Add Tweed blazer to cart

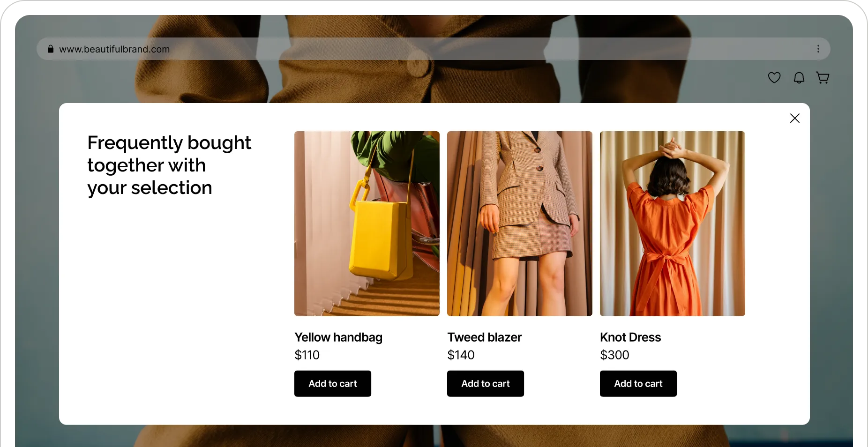486,384
